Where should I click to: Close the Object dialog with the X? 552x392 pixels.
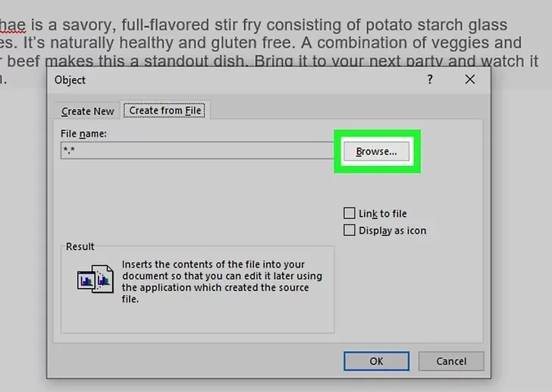click(x=470, y=80)
